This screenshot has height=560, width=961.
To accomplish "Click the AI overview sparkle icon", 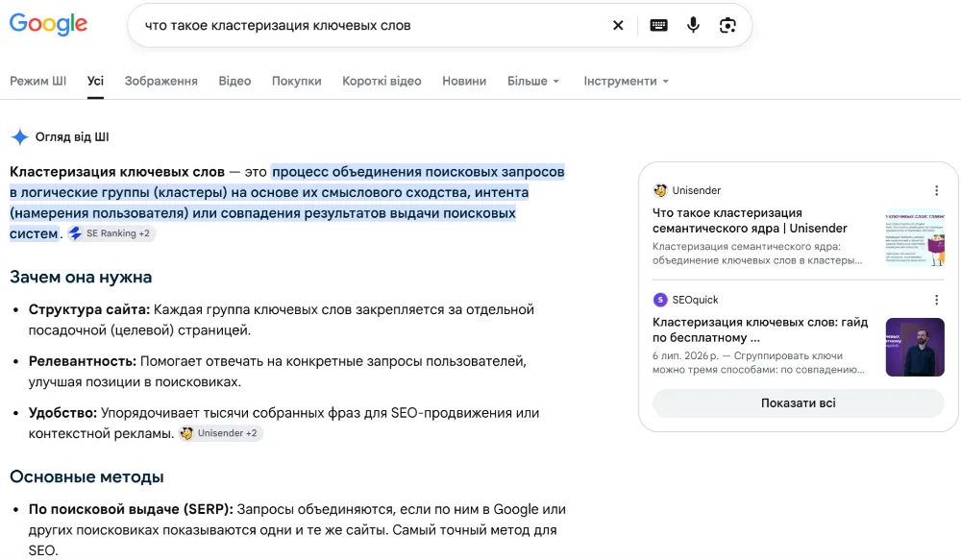I will click(19, 136).
